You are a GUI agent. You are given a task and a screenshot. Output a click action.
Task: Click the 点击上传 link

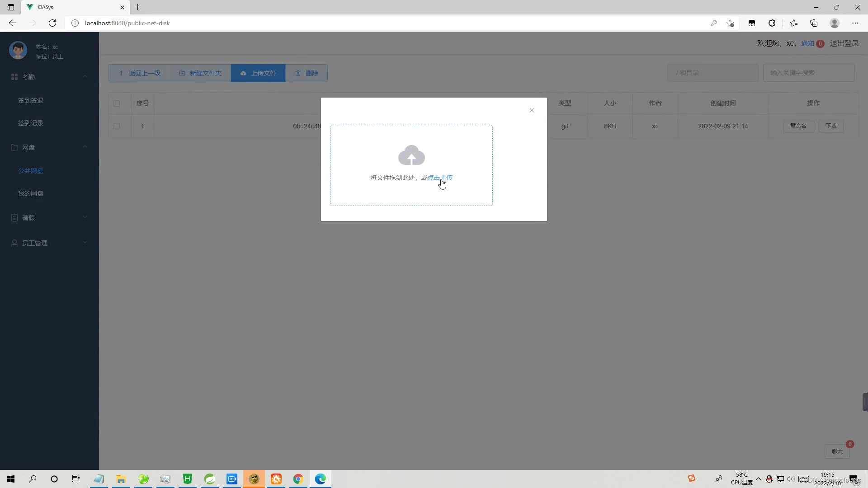click(x=440, y=178)
